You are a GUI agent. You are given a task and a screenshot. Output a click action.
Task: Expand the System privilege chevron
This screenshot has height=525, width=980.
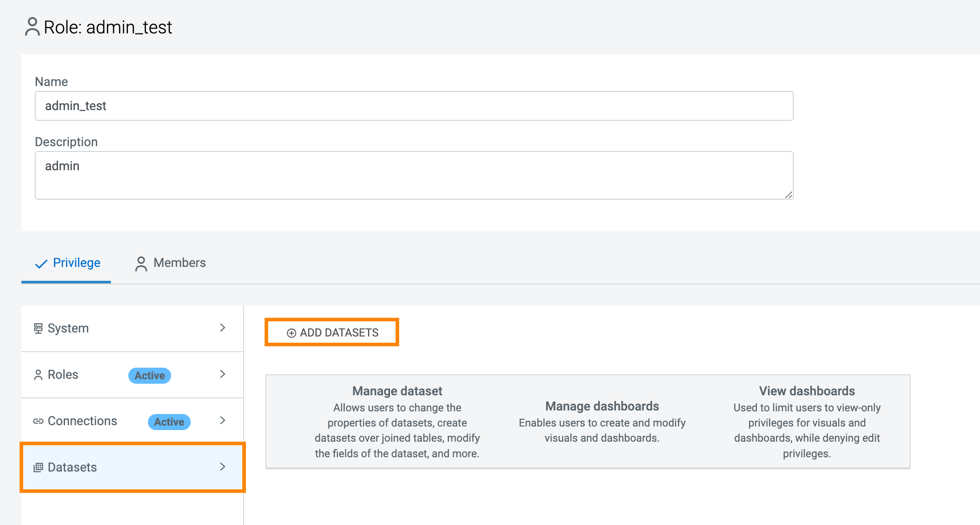[223, 328]
